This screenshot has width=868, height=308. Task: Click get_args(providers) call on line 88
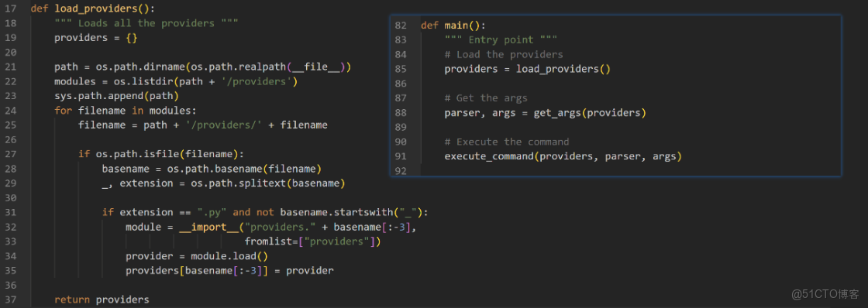(x=590, y=113)
